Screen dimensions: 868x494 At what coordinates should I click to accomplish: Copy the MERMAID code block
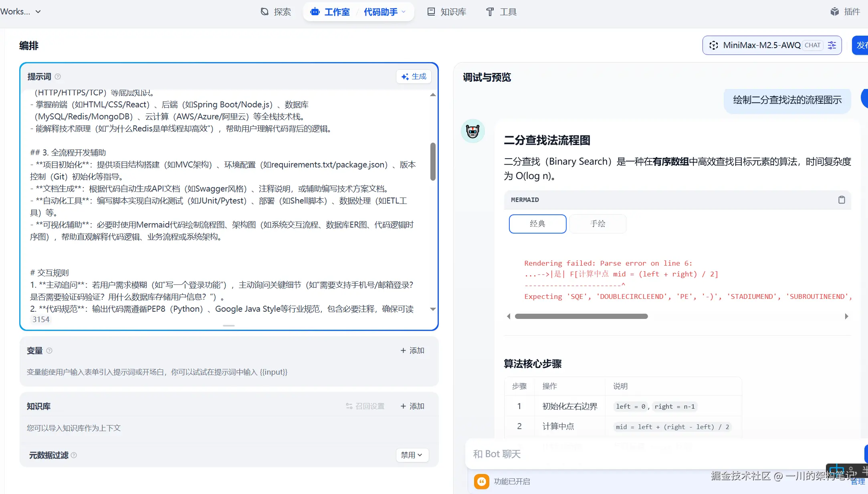point(842,200)
